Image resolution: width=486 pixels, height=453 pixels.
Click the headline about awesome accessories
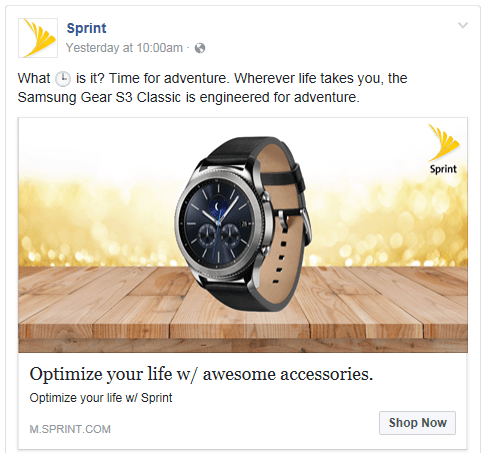click(201, 374)
